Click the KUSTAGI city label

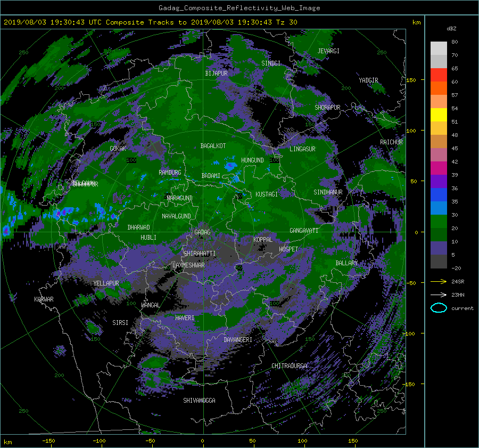[267, 194]
